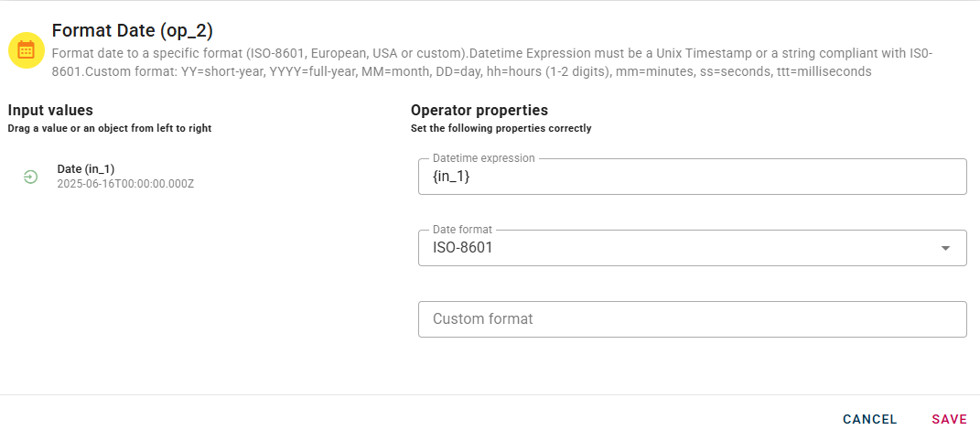Focus the Custom format text field
Screen dimensions: 980x441
point(692,319)
